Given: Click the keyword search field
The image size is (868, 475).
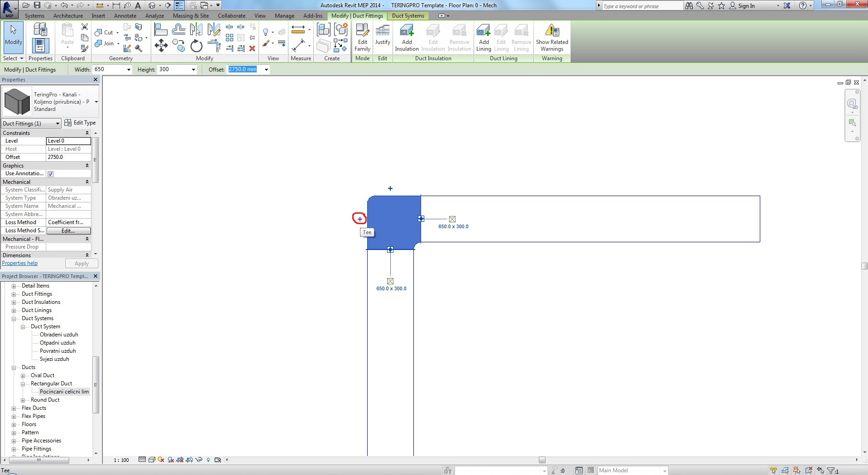Looking at the screenshot, I should point(643,6).
